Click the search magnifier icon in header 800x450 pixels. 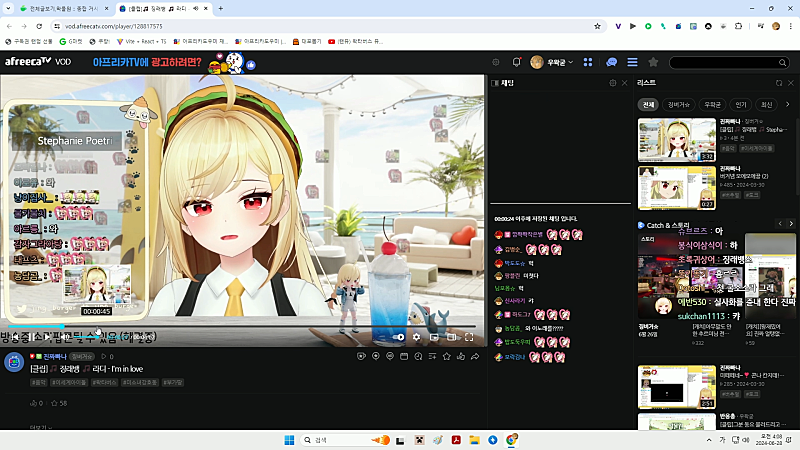(x=782, y=62)
